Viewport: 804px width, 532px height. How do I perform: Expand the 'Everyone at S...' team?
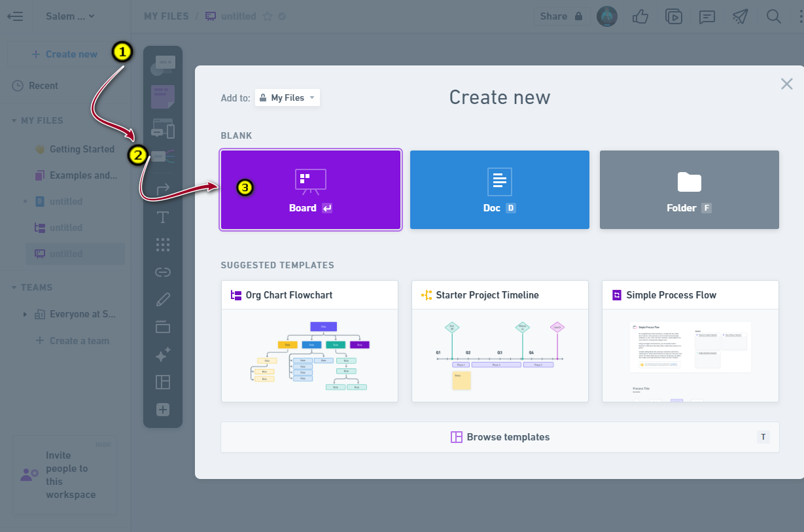(x=25, y=315)
